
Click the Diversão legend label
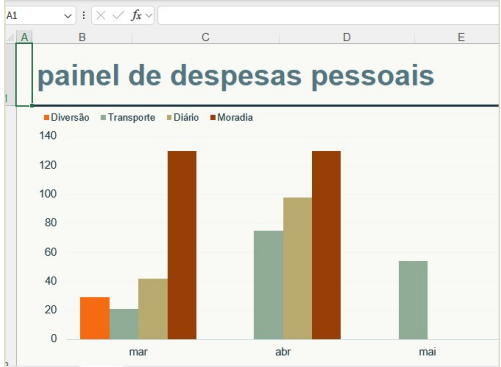click(70, 117)
